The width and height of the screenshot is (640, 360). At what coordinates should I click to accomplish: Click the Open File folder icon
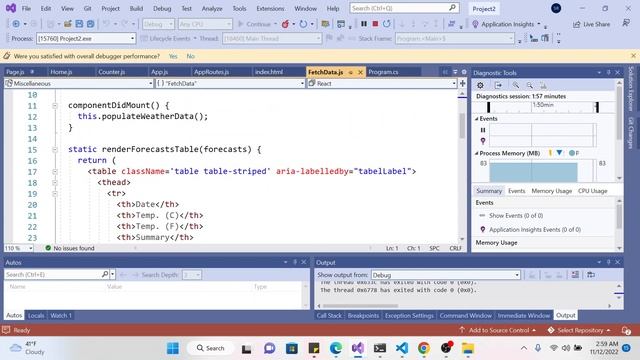(x=67, y=24)
